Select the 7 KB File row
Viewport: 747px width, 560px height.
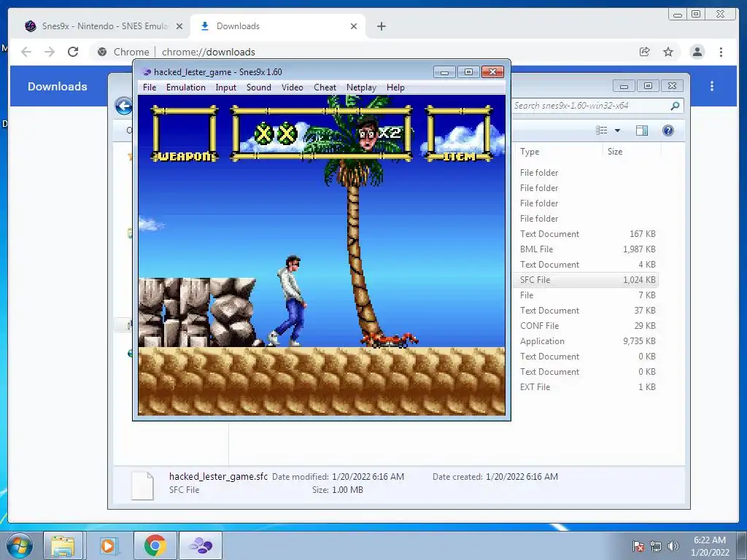(586, 295)
